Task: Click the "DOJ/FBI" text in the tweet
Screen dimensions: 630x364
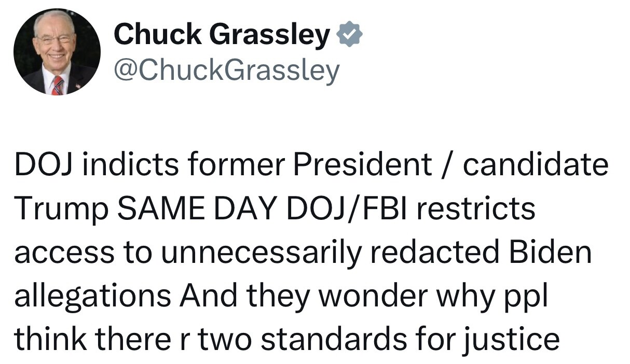Action: [x=345, y=209]
